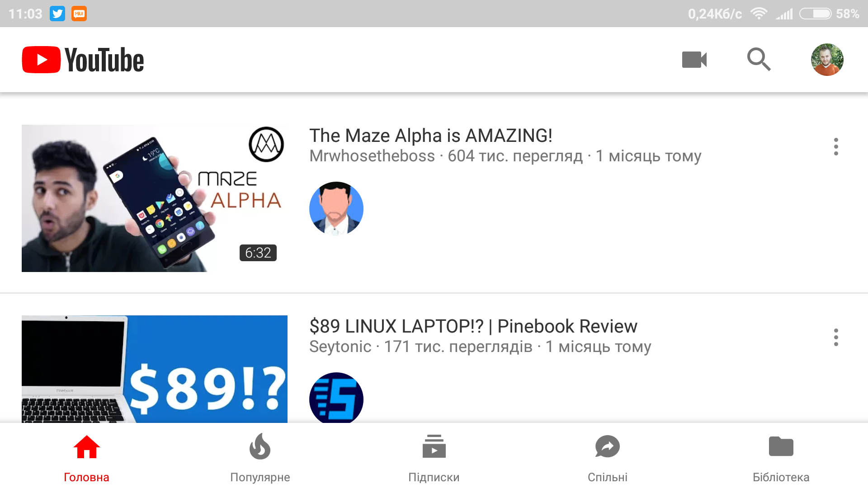Open "The Maze Alpha is AMAZING!" title
The image size is (868, 488).
(430, 136)
